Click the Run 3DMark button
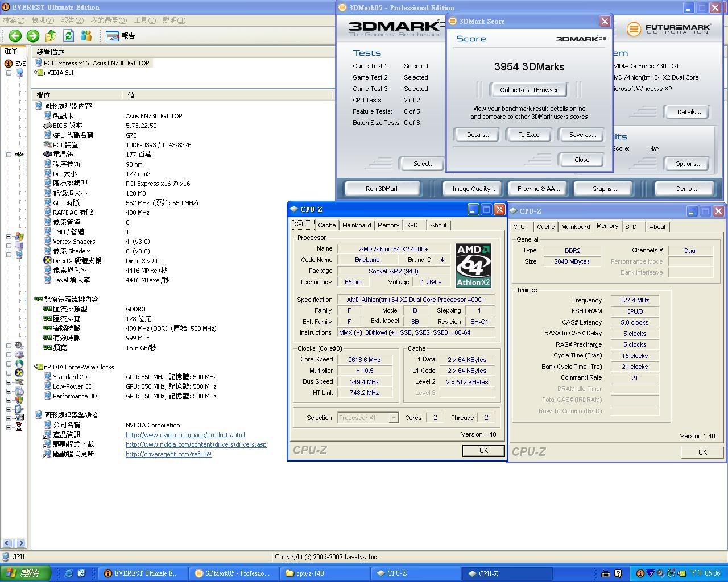This screenshot has width=728, height=582. pyautogui.click(x=382, y=189)
